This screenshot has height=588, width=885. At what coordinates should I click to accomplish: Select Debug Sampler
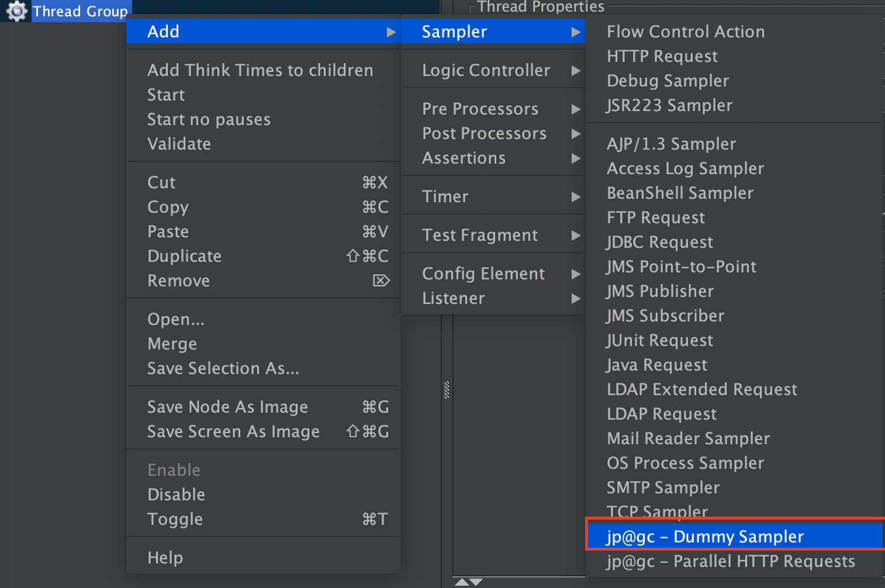(x=735, y=81)
